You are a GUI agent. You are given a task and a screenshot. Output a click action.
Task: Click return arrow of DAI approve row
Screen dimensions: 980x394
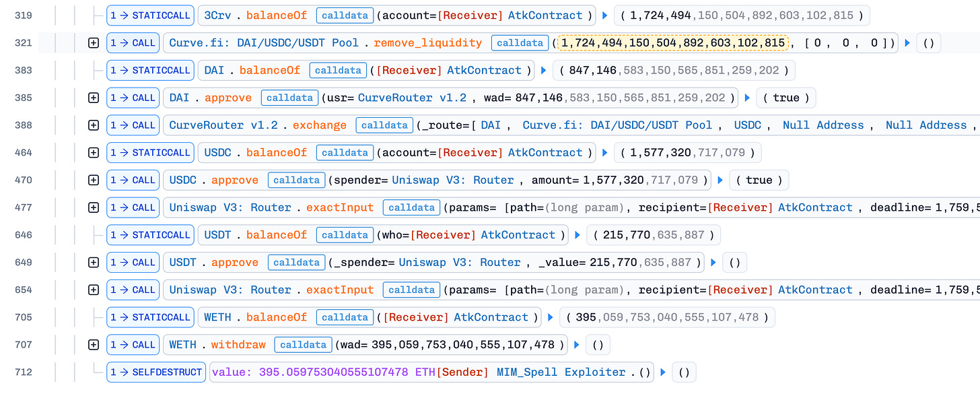[x=747, y=98]
